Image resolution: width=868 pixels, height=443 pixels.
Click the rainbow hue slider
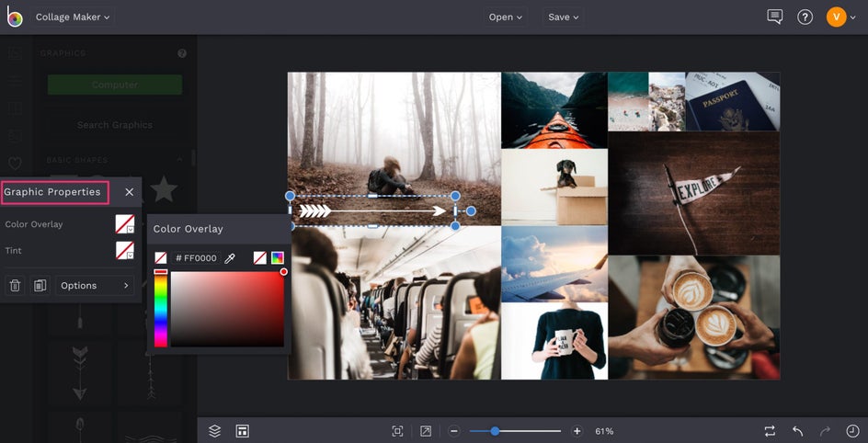click(x=161, y=310)
